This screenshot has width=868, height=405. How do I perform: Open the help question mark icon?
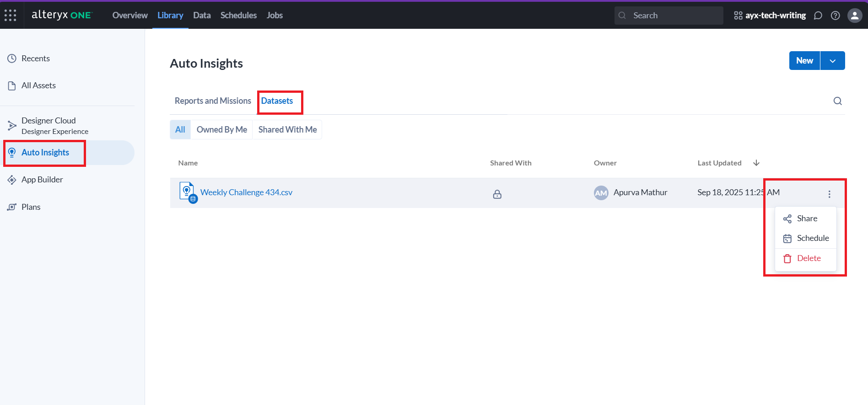[x=835, y=16]
